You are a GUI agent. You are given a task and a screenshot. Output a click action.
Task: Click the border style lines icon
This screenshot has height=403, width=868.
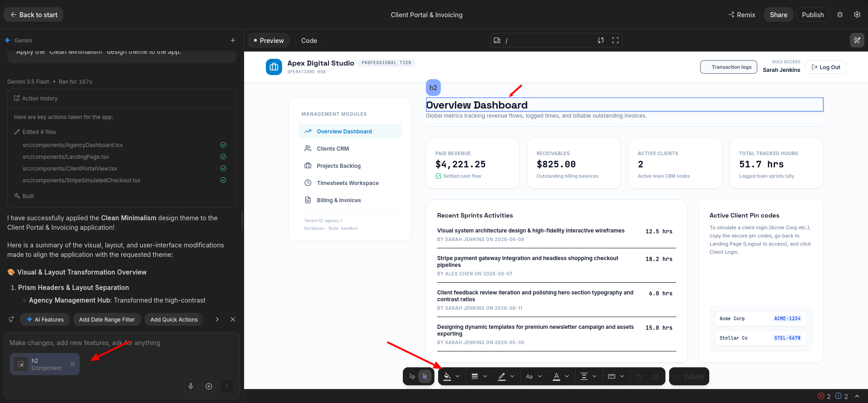(x=475, y=376)
